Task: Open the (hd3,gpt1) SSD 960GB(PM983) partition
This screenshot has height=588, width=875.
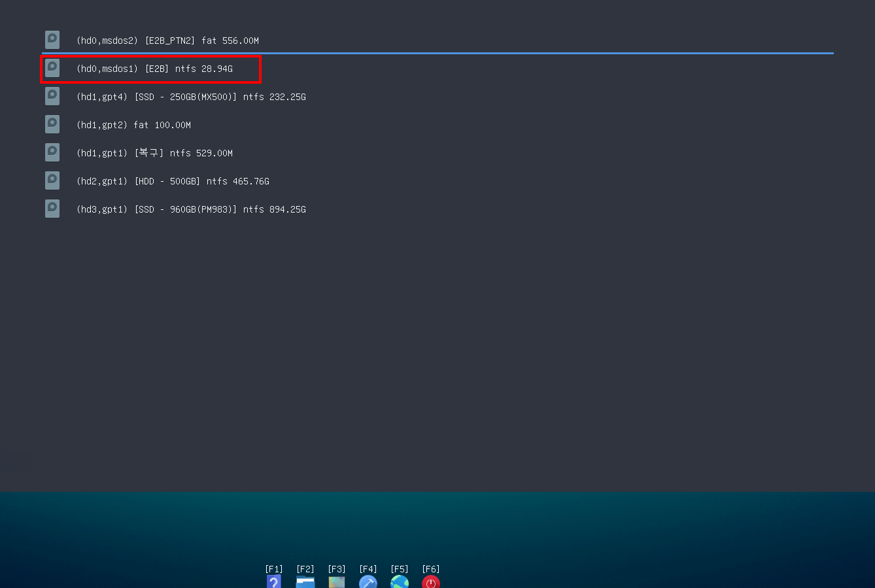Action: 437,209
